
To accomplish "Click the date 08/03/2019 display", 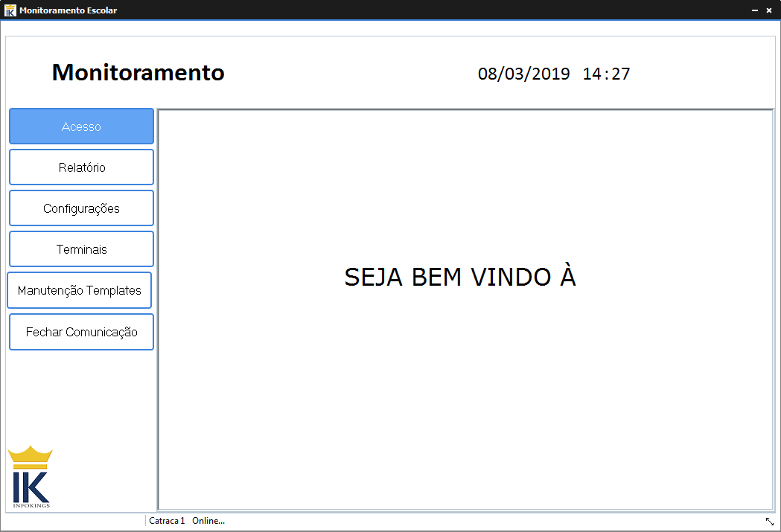I will pyautogui.click(x=525, y=74).
